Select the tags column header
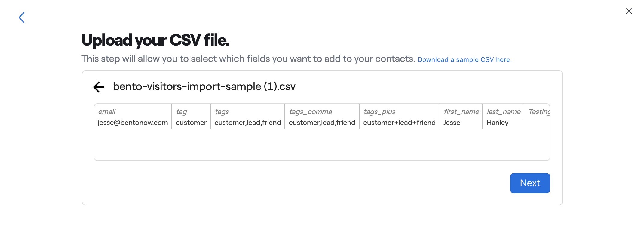 pyautogui.click(x=222, y=112)
